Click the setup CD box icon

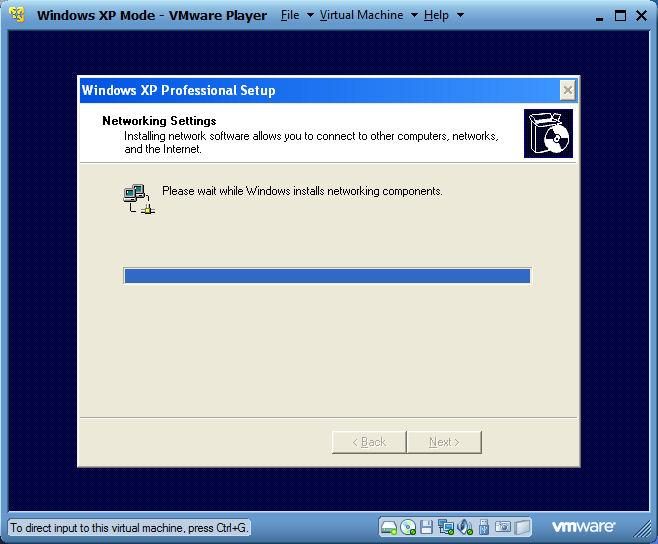coord(548,134)
